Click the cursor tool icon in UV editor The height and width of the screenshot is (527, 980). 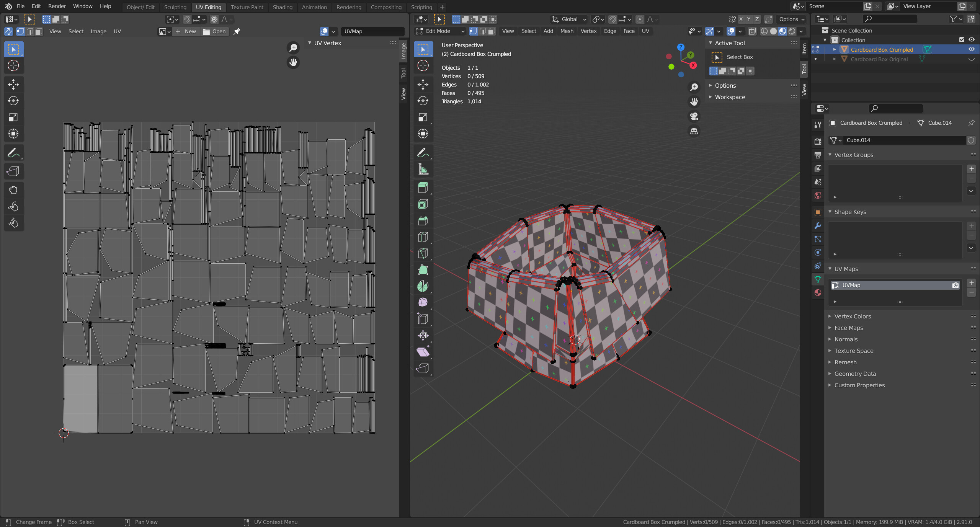click(x=14, y=65)
